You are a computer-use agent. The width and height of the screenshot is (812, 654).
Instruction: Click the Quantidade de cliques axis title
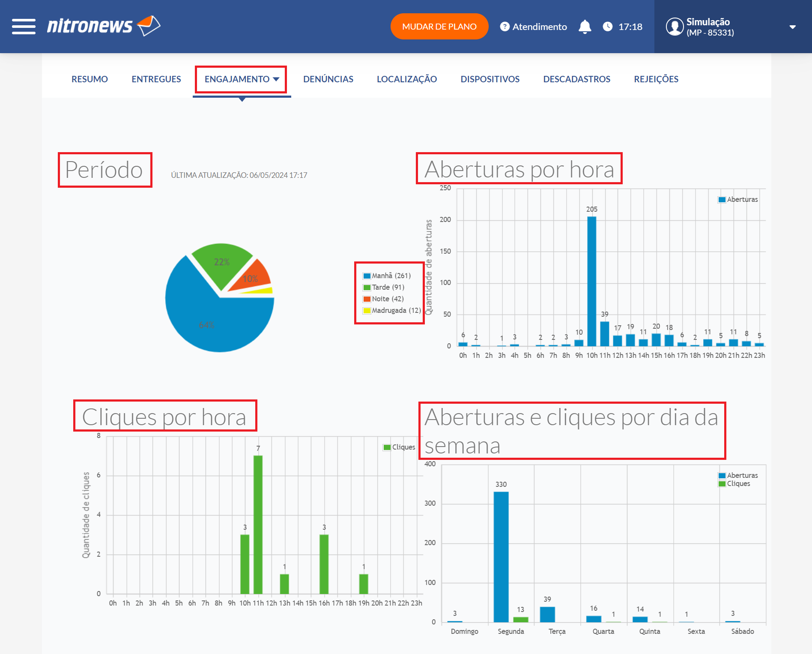[86, 515]
